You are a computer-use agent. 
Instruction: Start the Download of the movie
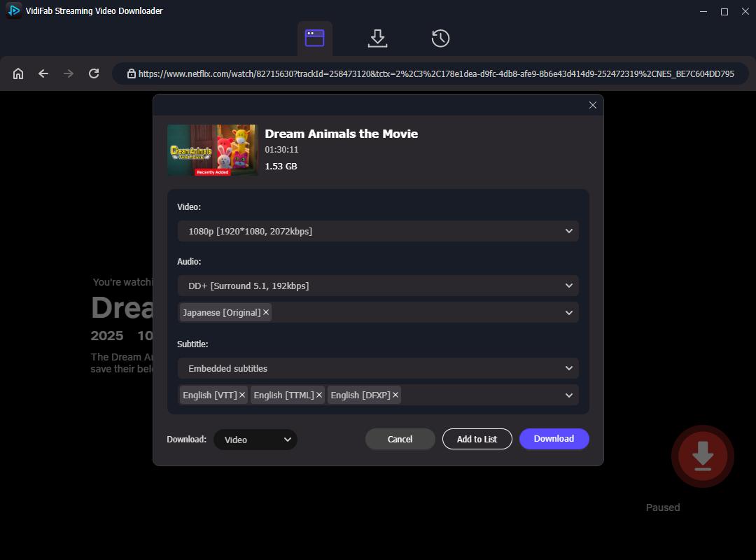554,439
